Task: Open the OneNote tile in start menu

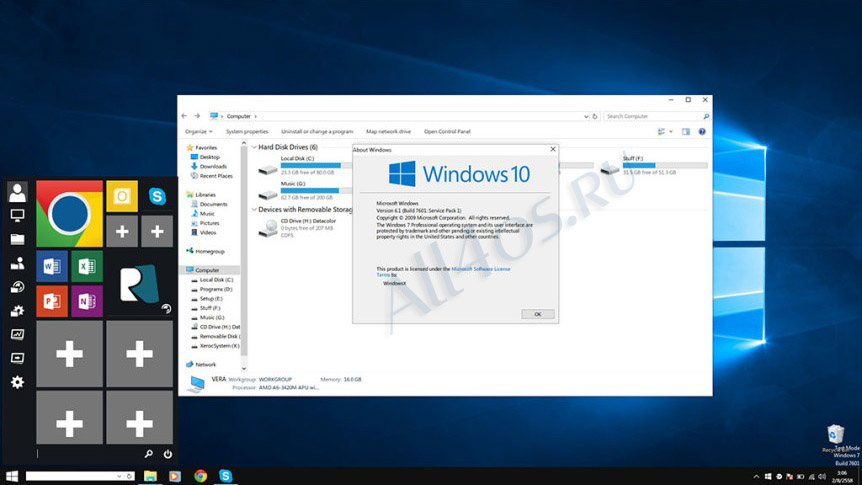Action: point(87,301)
